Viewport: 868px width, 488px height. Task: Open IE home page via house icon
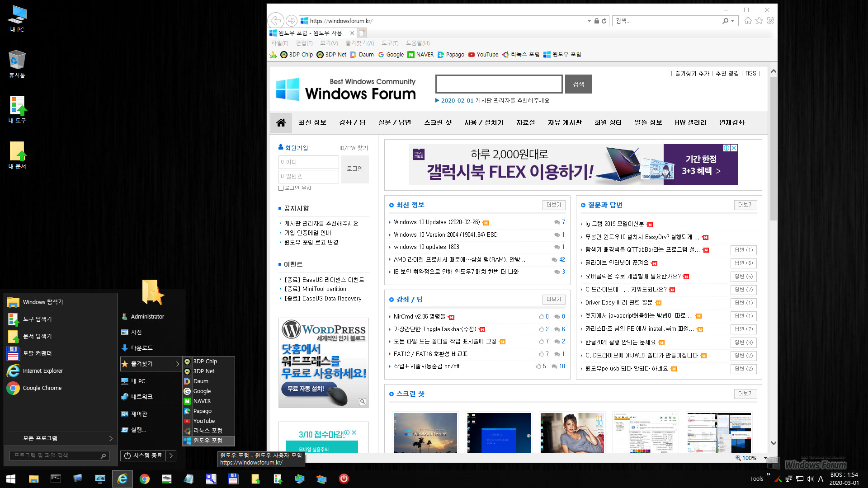point(748,21)
